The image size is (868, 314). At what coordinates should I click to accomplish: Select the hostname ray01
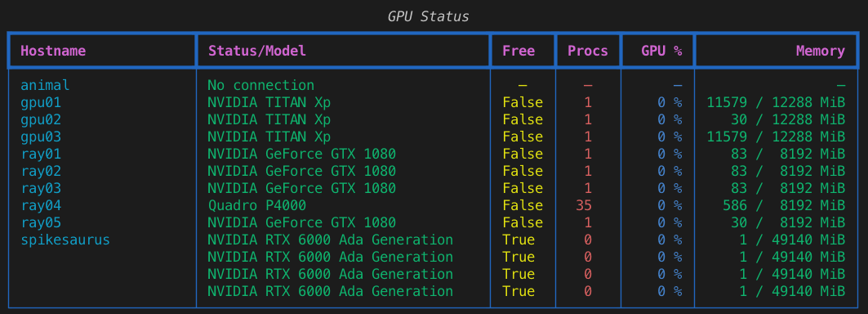pos(41,154)
